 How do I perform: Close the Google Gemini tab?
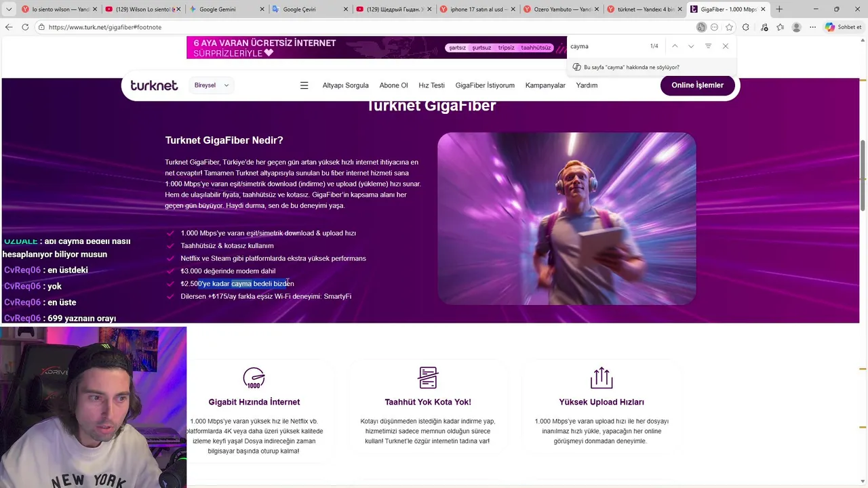(262, 9)
